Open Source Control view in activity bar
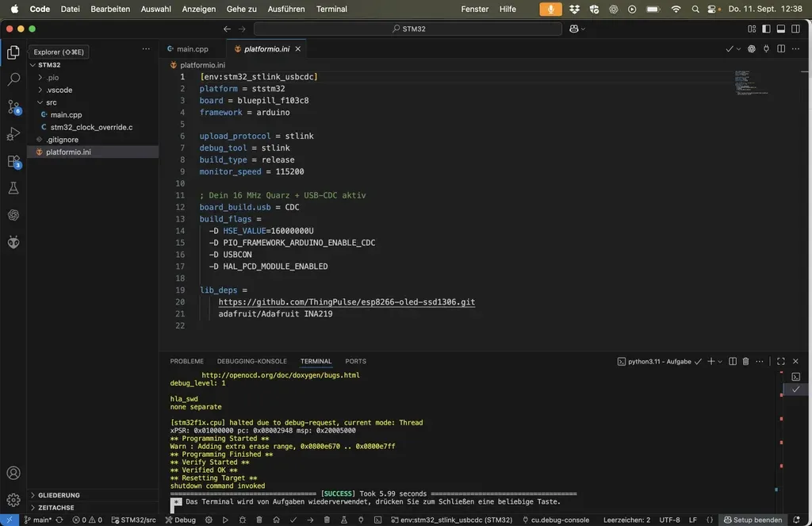812x526 pixels. pos(13,106)
